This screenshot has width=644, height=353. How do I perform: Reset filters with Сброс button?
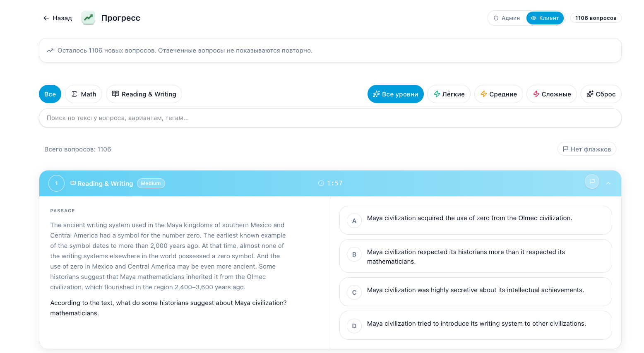601,94
